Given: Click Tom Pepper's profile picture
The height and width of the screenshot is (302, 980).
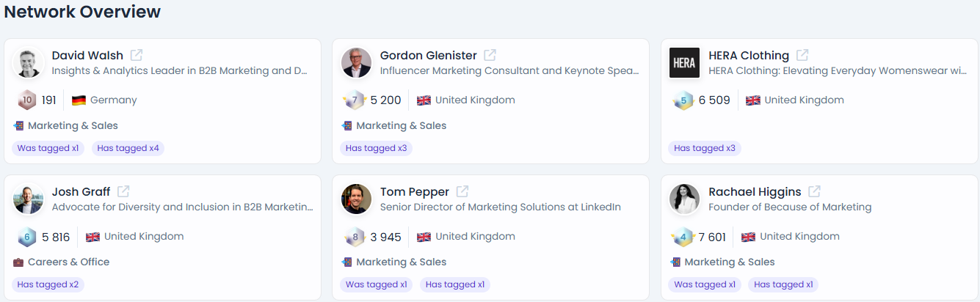Looking at the screenshot, I should (357, 199).
